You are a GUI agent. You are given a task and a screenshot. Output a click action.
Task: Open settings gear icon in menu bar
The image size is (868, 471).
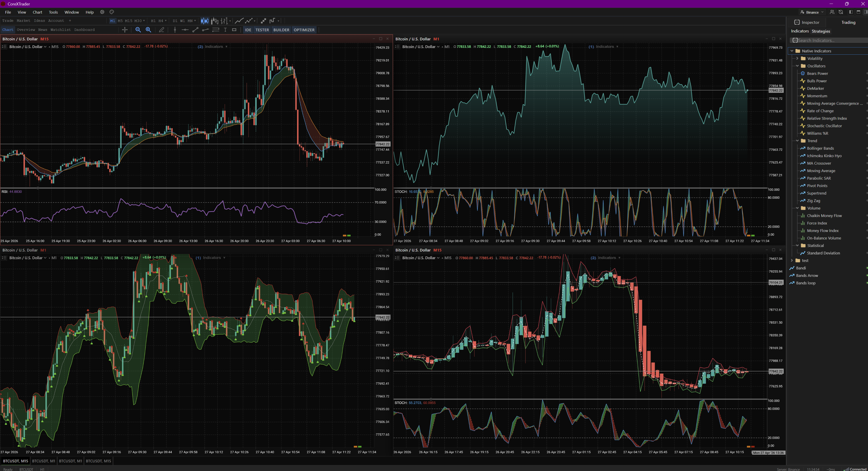pos(102,12)
